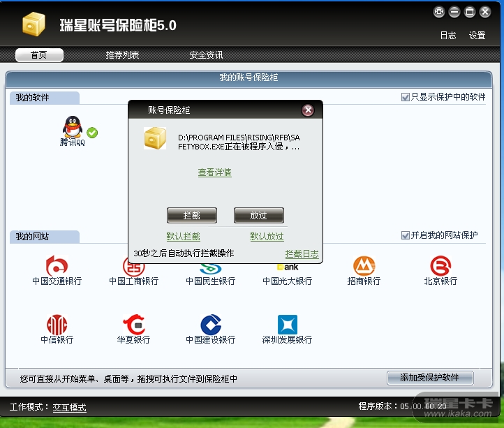This screenshot has height=428, width=504.
Task: Open 中信银行 bank icon
Action: [x=57, y=325]
